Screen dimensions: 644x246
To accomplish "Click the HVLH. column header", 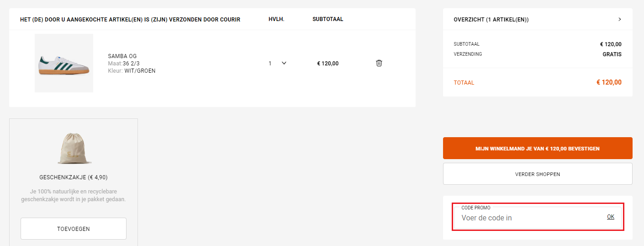I will tap(276, 19).
